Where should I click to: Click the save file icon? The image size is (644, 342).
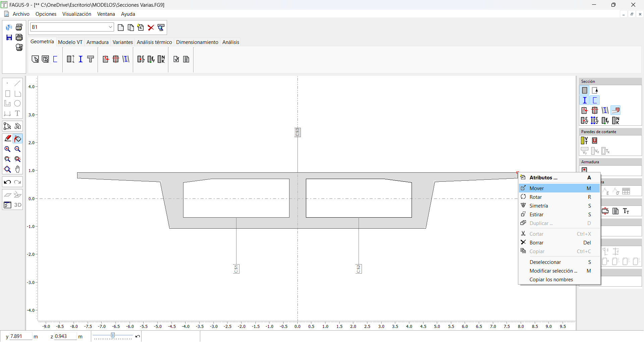pos(9,37)
